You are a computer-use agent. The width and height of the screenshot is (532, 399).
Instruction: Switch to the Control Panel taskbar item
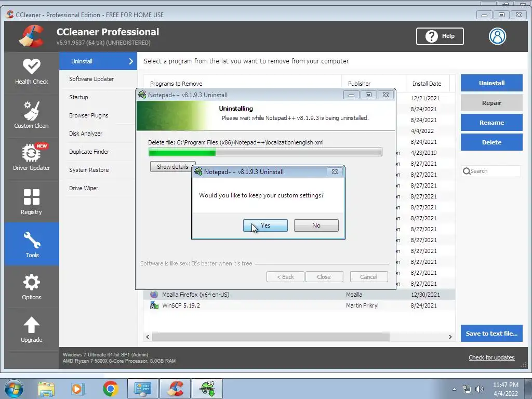[142, 389]
